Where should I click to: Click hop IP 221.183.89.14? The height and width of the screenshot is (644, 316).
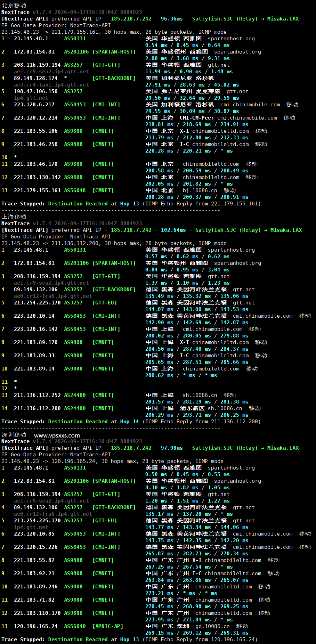coord(34,369)
